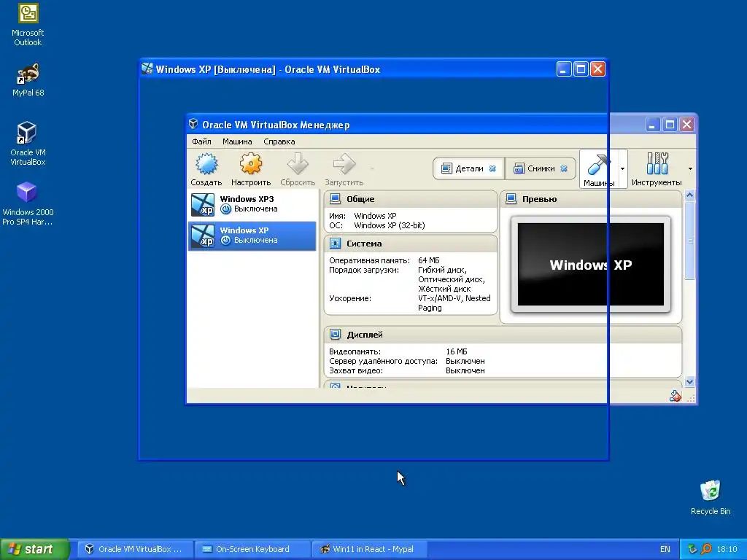This screenshot has width=747, height=560.
Task: Open the Машина menu
Action: 237,141
